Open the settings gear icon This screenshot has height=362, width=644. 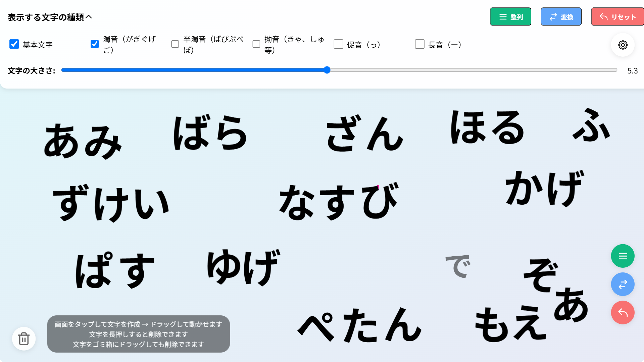623,45
